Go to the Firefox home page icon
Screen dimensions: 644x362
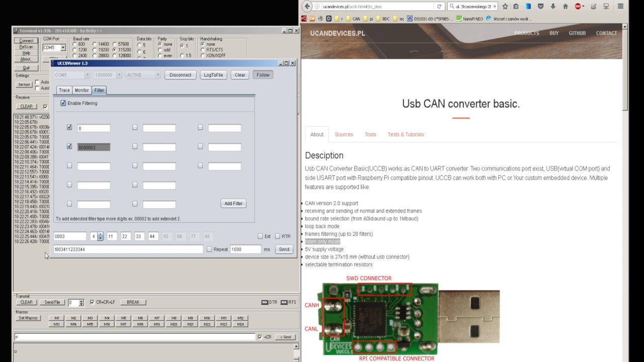coord(566,7)
